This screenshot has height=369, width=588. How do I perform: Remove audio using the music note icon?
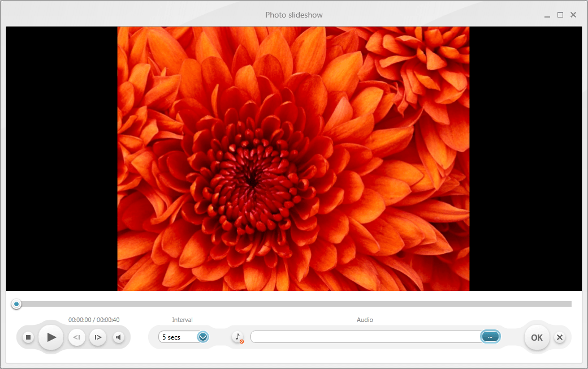tap(238, 337)
